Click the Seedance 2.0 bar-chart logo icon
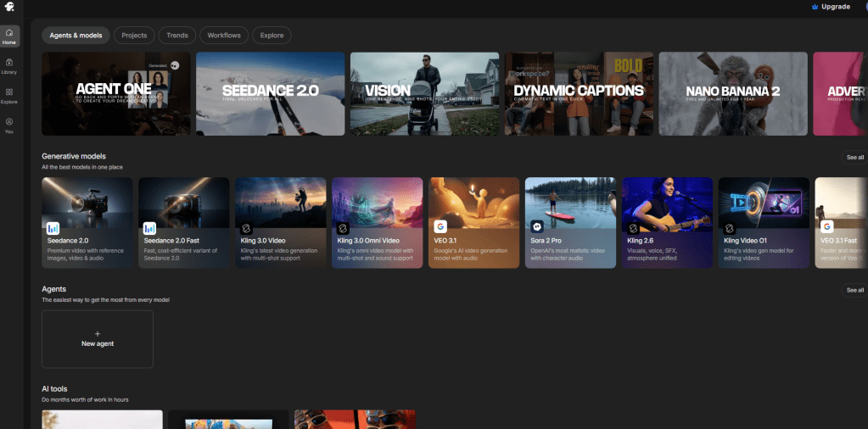This screenshot has height=429, width=868. click(53, 227)
